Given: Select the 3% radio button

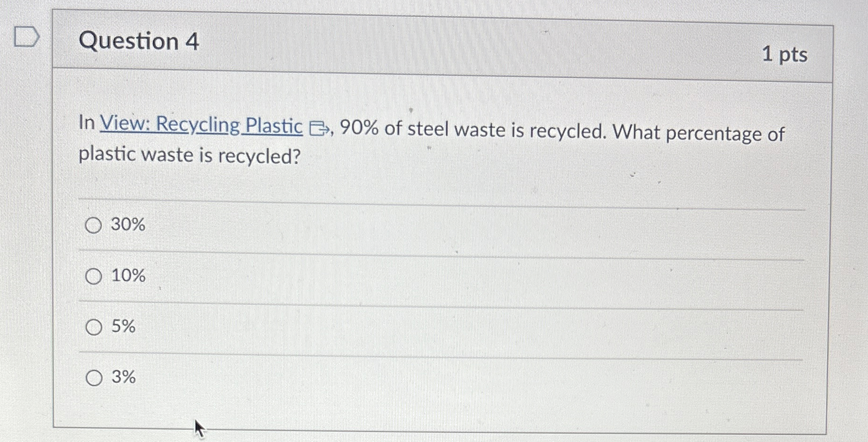Looking at the screenshot, I should pyautogui.click(x=93, y=377).
